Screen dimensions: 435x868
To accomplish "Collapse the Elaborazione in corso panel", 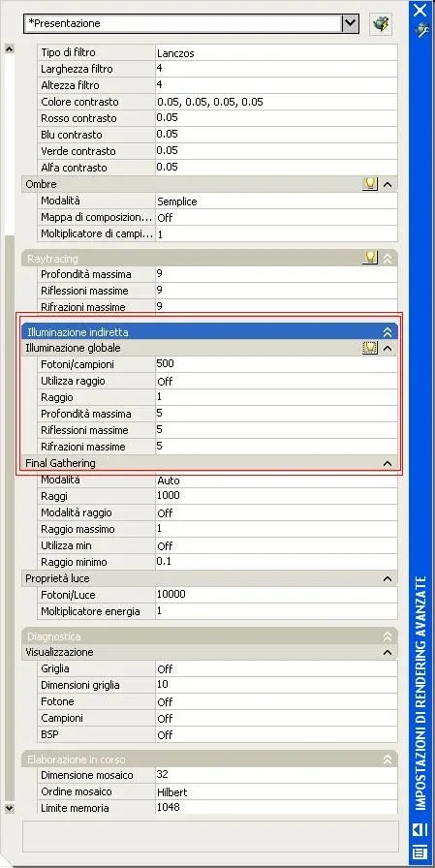I will [388, 760].
